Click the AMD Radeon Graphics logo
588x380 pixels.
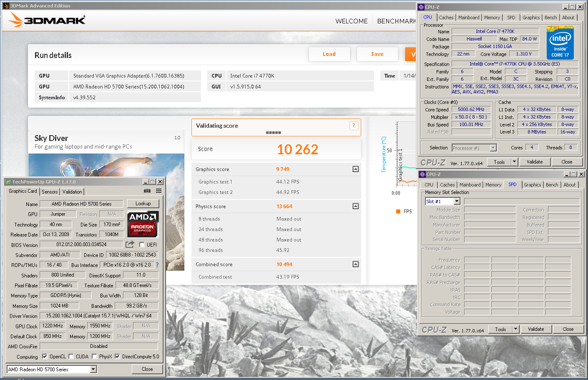[143, 224]
